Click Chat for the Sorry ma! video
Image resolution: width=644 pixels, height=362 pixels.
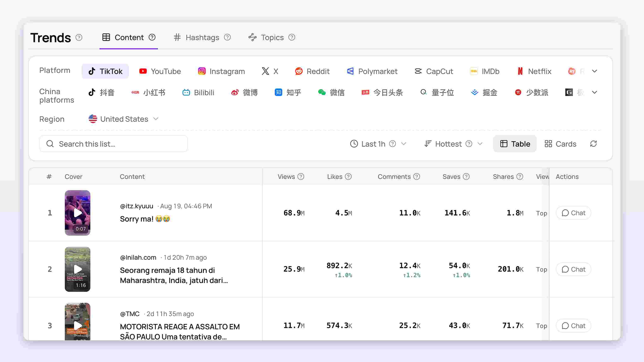(574, 213)
